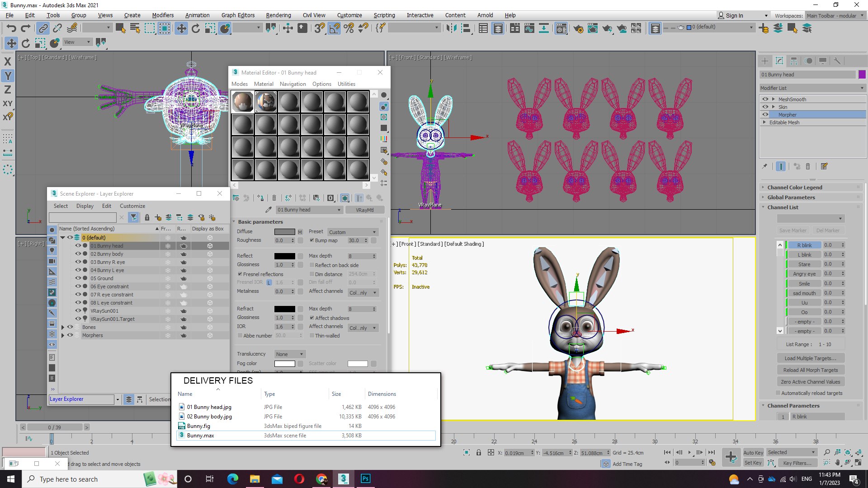This screenshot has height=488, width=868.
Task: Toggle the Angle Snap icon
Action: click(x=334, y=28)
